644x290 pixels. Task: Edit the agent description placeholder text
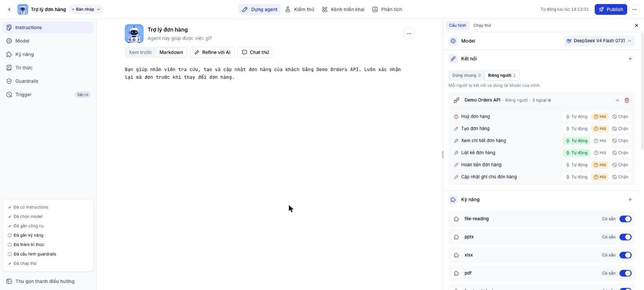[x=179, y=38]
